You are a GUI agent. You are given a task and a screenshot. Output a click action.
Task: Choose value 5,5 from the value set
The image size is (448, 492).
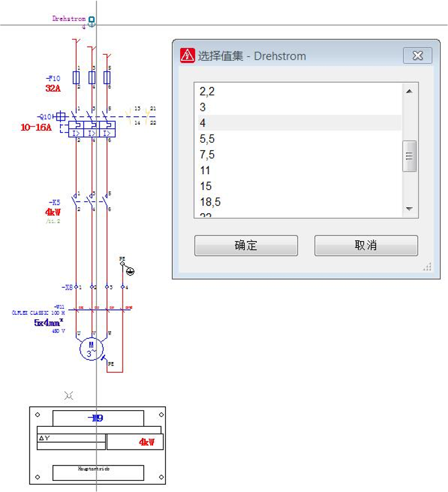[x=207, y=139]
